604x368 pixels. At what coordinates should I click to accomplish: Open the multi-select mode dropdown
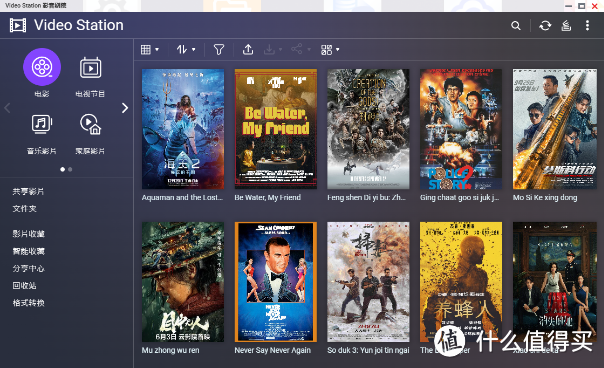pos(330,49)
